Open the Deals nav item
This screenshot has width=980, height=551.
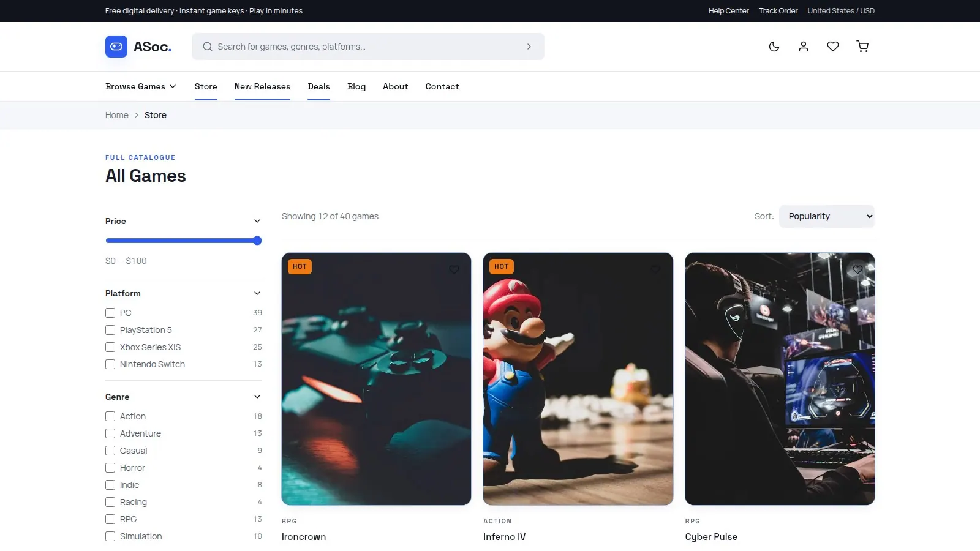point(318,86)
